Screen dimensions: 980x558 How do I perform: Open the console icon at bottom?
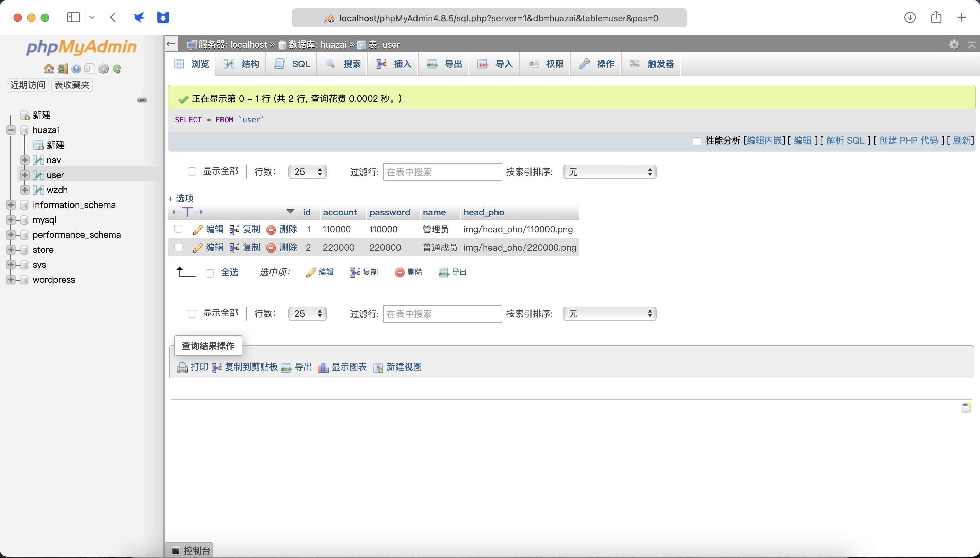point(176,550)
